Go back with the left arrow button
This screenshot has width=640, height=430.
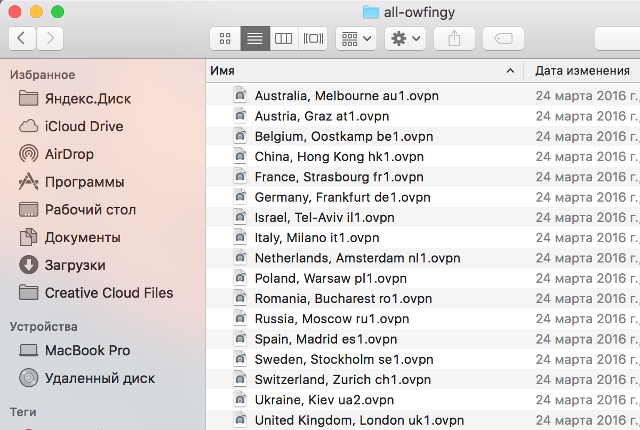coord(22,38)
